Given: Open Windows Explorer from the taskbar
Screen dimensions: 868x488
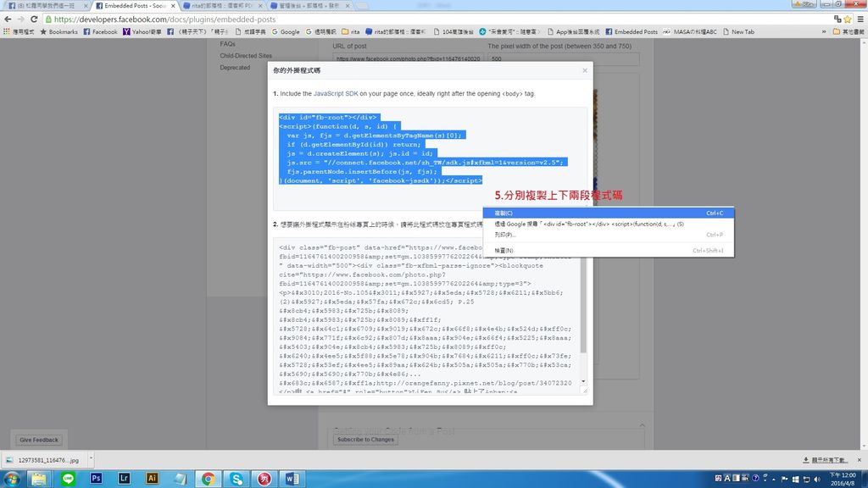Looking at the screenshot, I should (x=39, y=479).
